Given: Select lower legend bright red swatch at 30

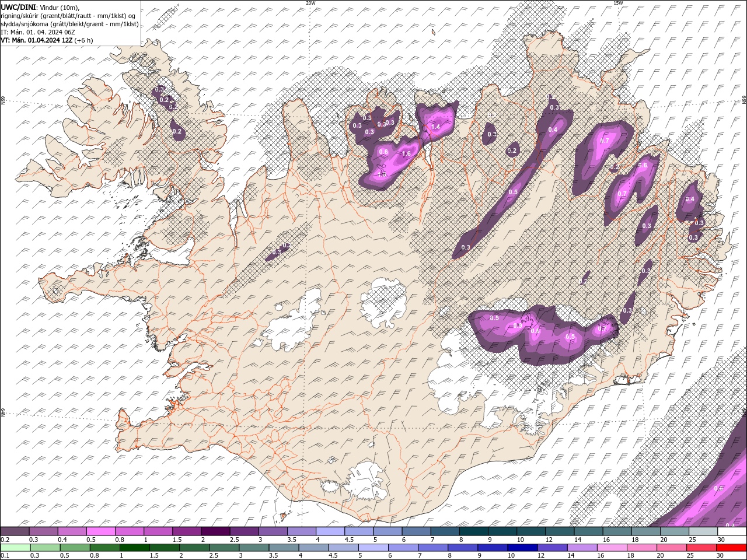Looking at the screenshot, I should click(x=731, y=548).
